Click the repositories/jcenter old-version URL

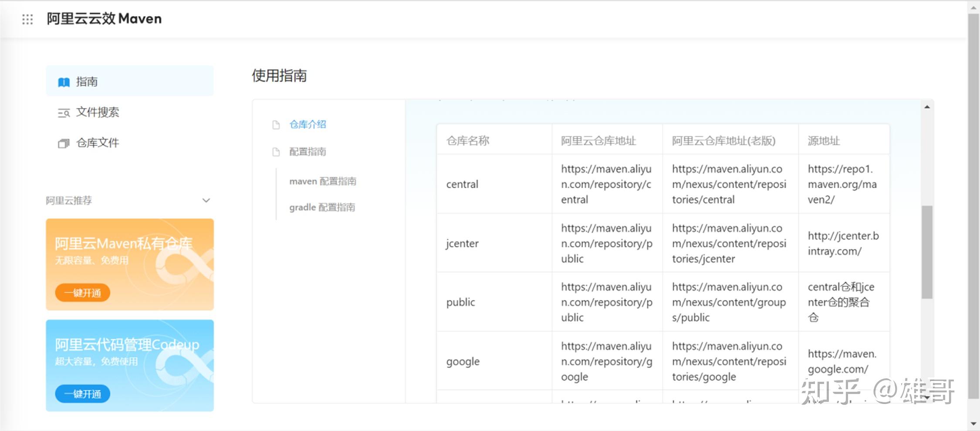coord(729,243)
